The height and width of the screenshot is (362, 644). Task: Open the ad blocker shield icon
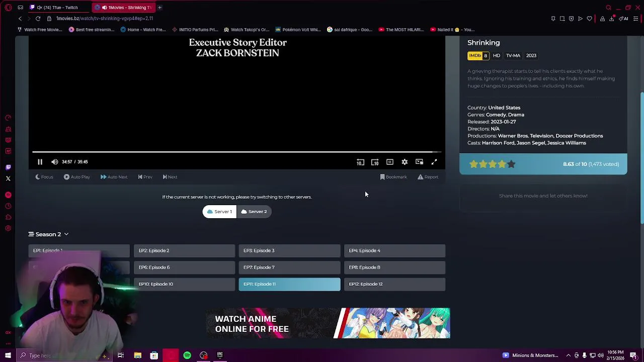click(571, 19)
